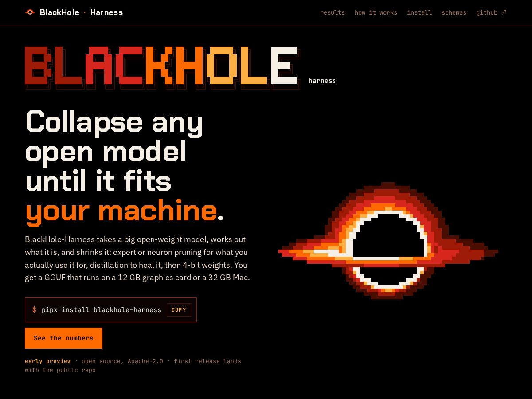Go to the results nav item
Screen dimensions: 532x399
click(332, 12)
